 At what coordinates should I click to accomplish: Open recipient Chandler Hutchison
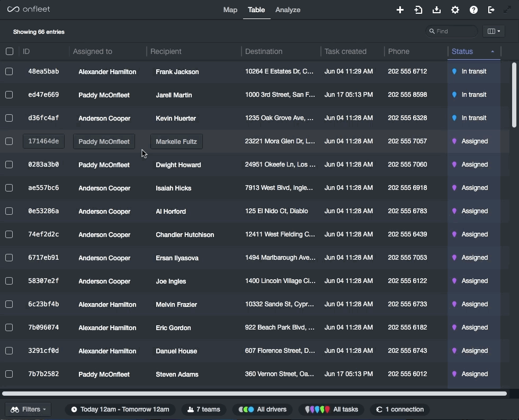(x=185, y=235)
